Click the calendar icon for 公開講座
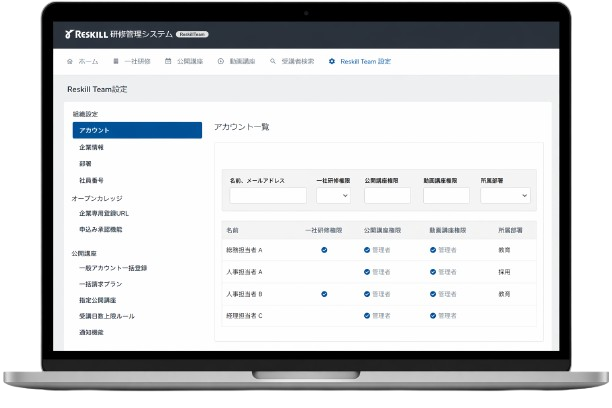 (168, 61)
